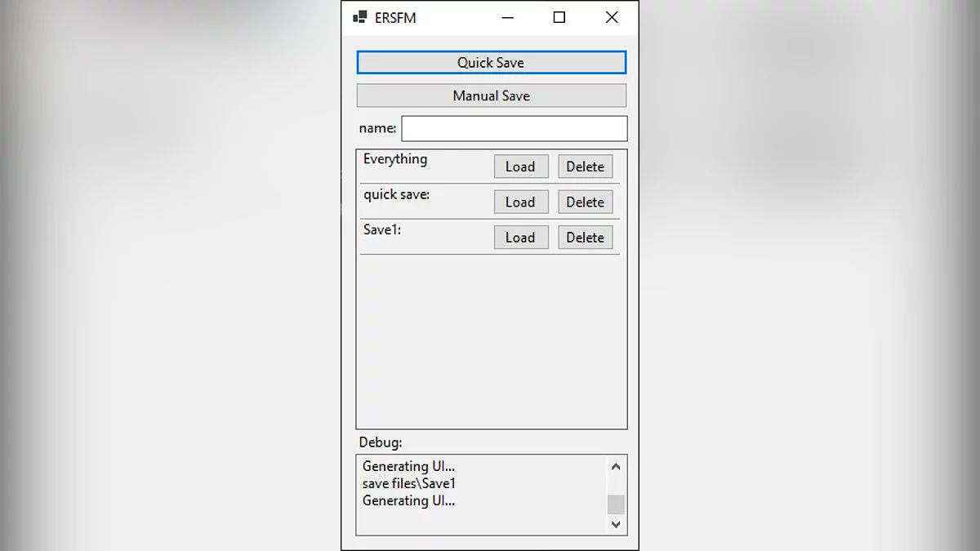Load the Everything save

pyautogui.click(x=520, y=167)
